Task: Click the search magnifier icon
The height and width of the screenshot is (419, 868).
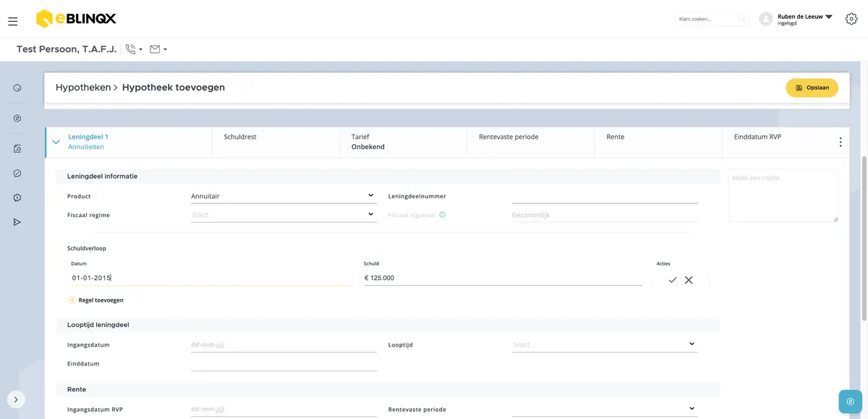Action: point(742,19)
